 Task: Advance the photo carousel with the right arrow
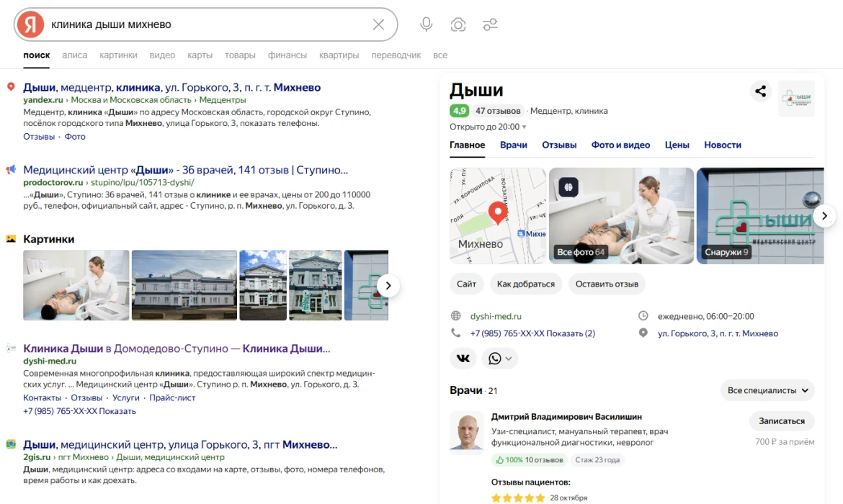click(x=824, y=215)
